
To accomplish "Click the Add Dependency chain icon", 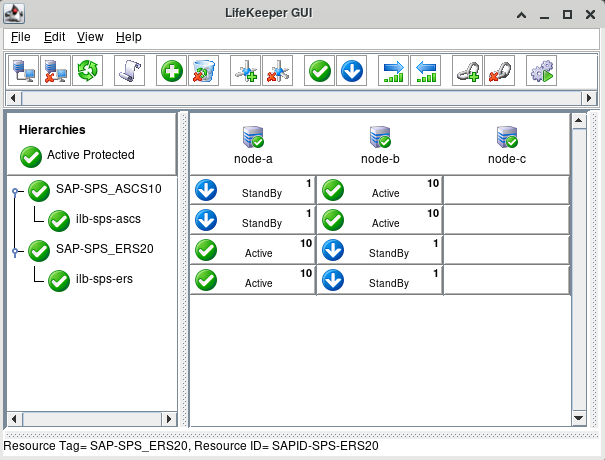I will 467,71.
